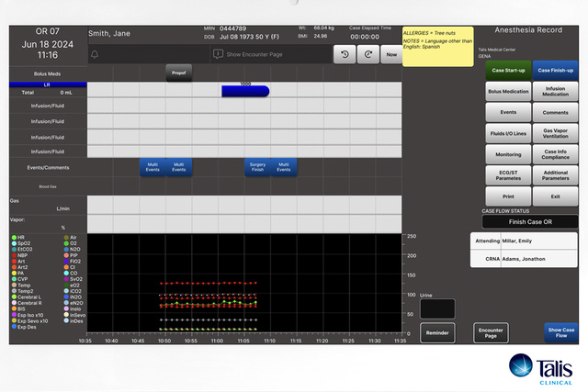Viewport: 588px width, 392px height.
Task: Click the Air legend dot
Action: click(x=66, y=238)
